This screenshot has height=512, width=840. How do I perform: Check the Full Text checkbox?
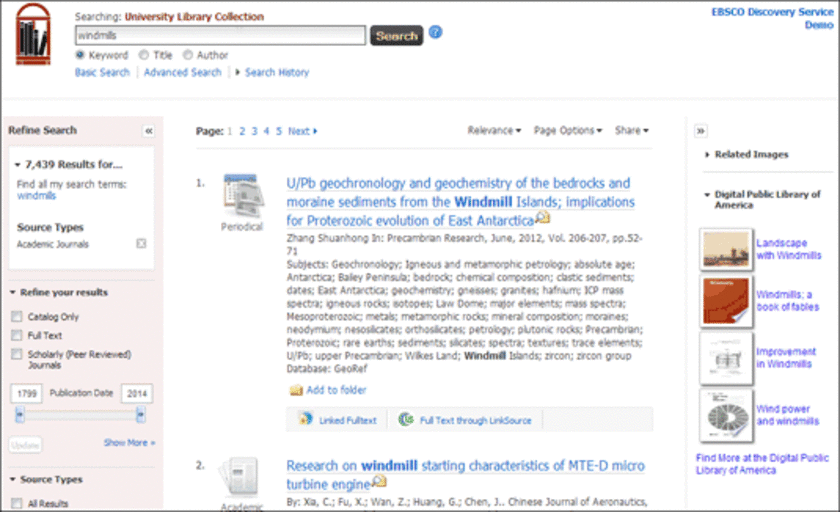click(x=17, y=335)
